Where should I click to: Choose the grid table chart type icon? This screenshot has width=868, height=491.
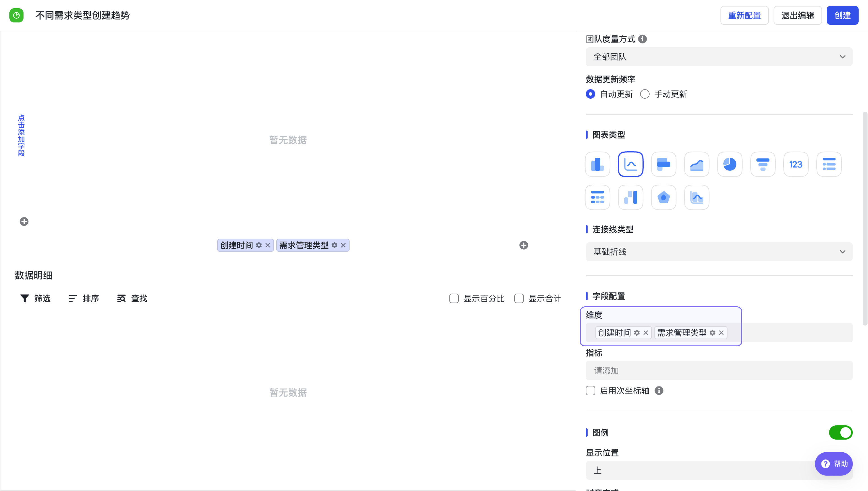coord(597,197)
